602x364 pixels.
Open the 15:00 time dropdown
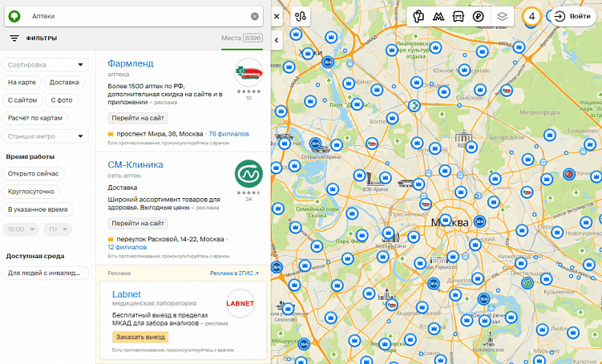[21, 229]
